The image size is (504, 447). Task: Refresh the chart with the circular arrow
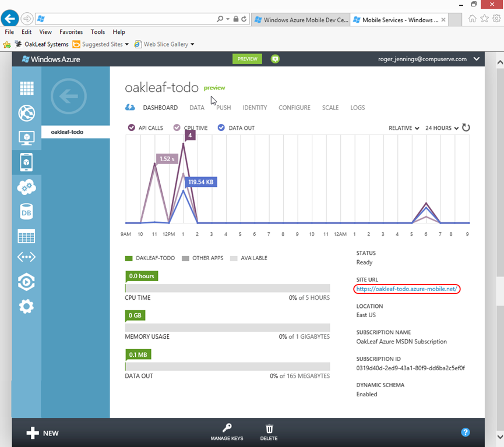pos(466,128)
